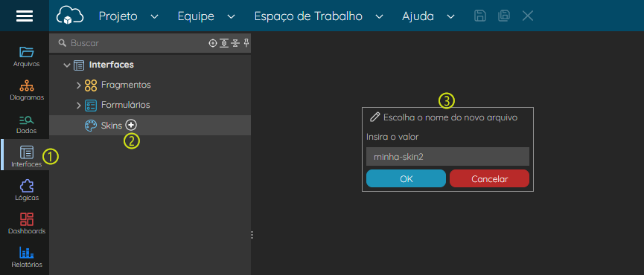Screen dimensions: 644x275
Task: Open the Dados sidebar panel
Action: [26, 124]
